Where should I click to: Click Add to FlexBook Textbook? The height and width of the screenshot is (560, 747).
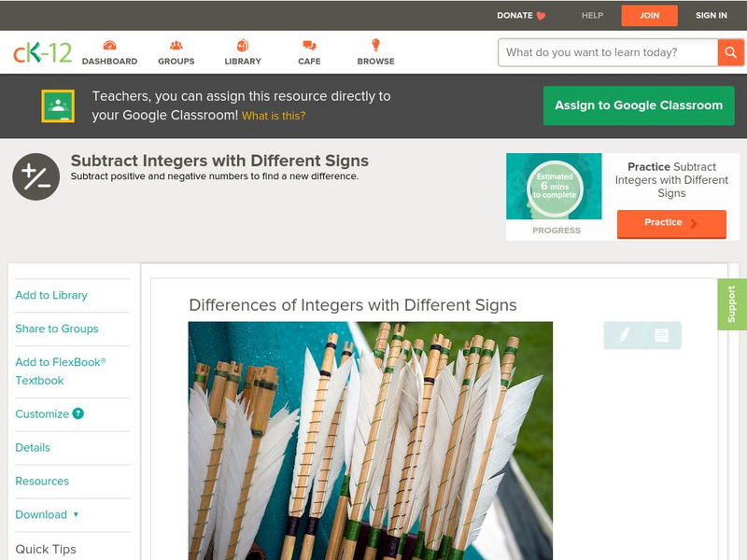click(x=61, y=371)
